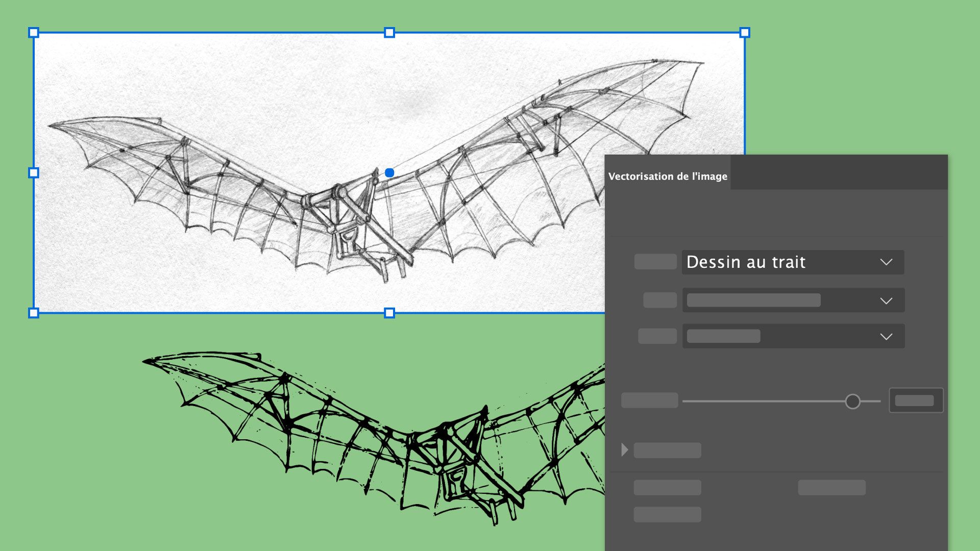980x551 pixels.
Task: Expand the second dropdown below Dessin au trait
Action: (x=793, y=300)
